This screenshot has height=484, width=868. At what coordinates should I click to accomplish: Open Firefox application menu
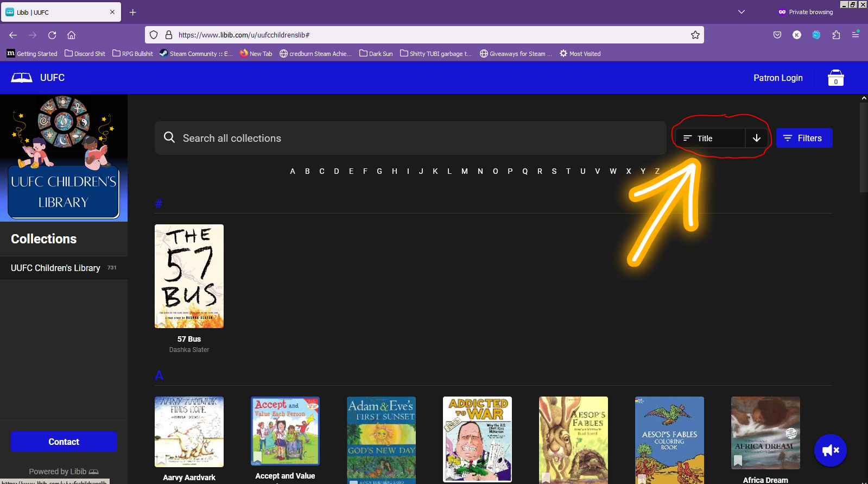tap(856, 34)
